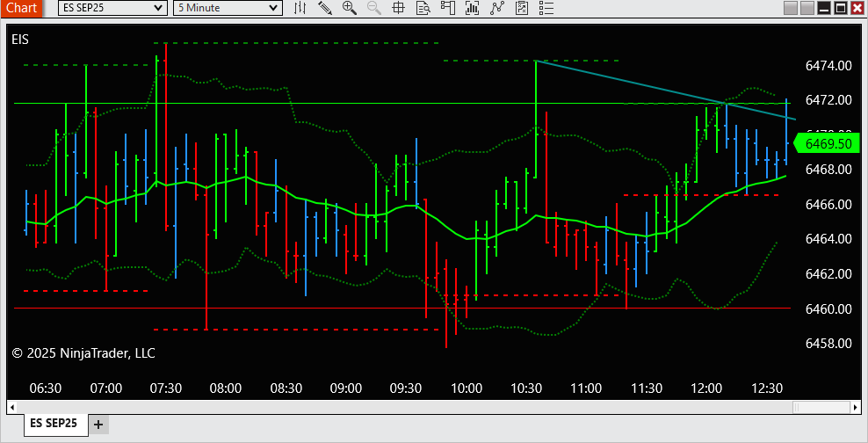Click the 09:30 time axis label
The width and height of the screenshot is (868, 443).
pyautogui.click(x=406, y=389)
